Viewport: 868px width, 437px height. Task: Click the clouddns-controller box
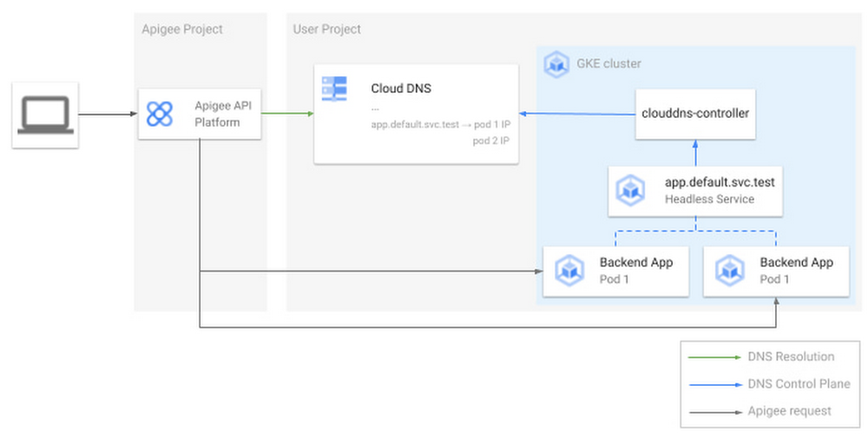(695, 114)
